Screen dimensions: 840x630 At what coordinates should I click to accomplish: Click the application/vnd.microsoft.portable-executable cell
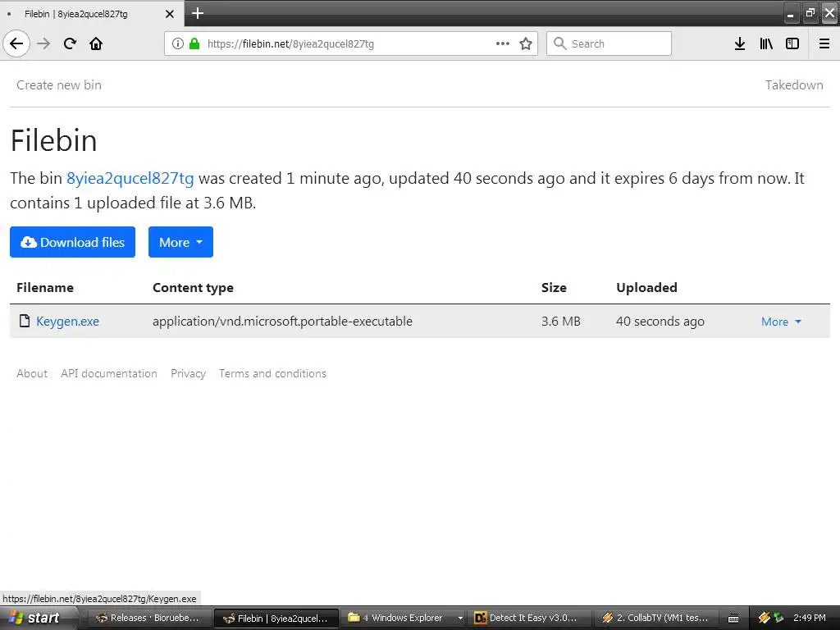pos(282,322)
